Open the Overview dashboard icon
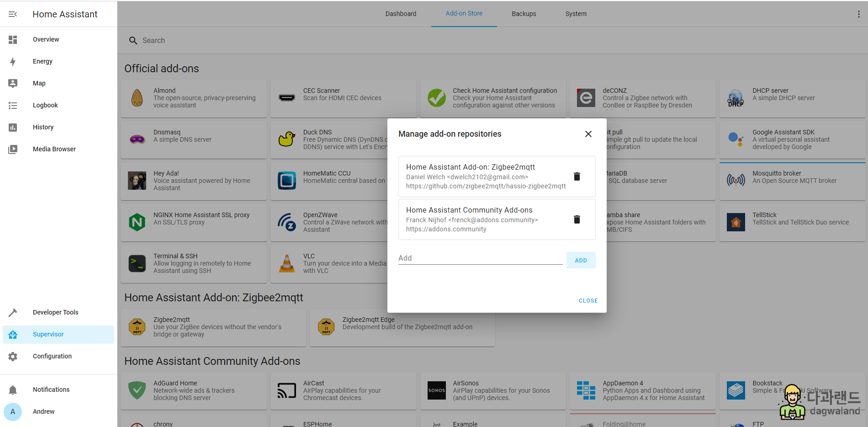This screenshot has width=868, height=427. (x=13, y=40)
